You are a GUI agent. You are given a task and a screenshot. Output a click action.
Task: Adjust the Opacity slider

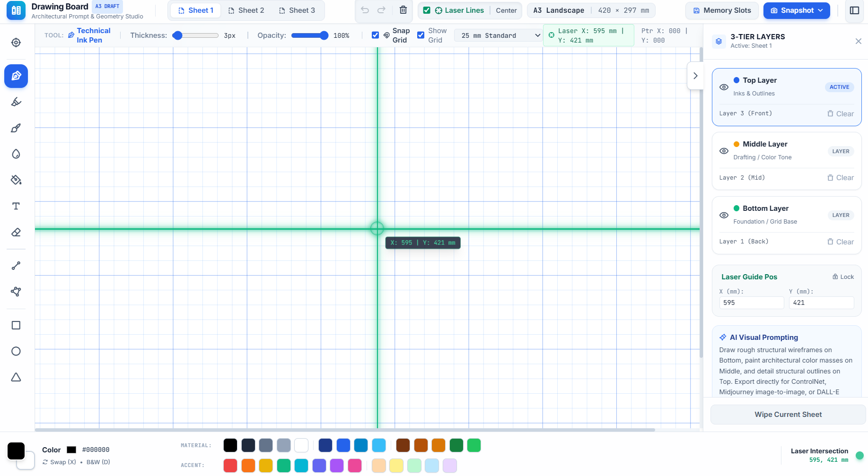(x=310, y=35)
